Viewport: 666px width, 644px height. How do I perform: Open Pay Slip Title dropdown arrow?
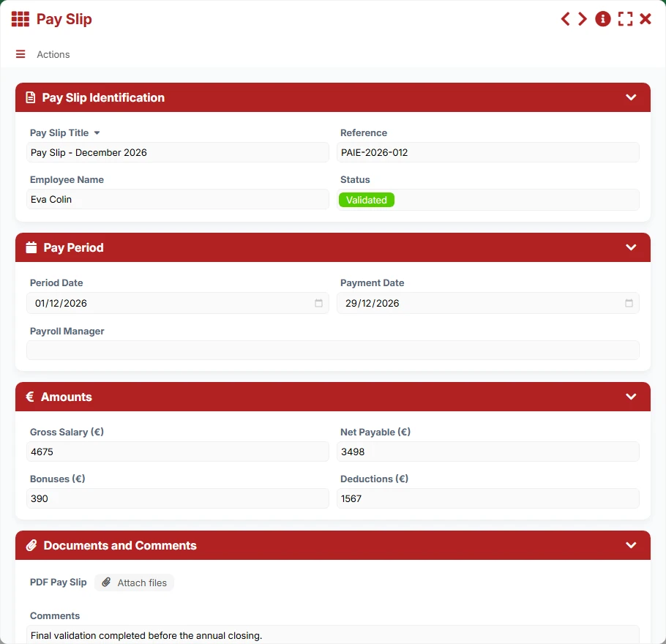pyautogui.click(x=97, y=133)
